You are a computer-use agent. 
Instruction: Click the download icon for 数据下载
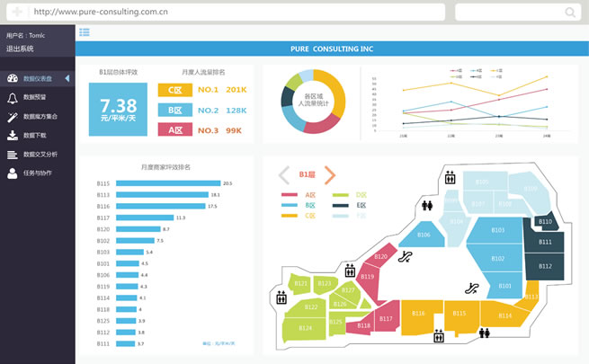click(x=13, y=136)
